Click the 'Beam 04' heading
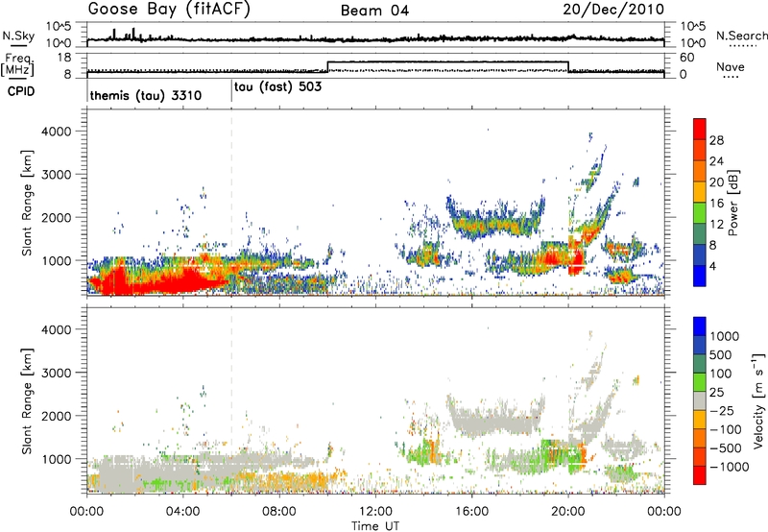The height and width of the screenshot is (532, 768). coord(374,11)
